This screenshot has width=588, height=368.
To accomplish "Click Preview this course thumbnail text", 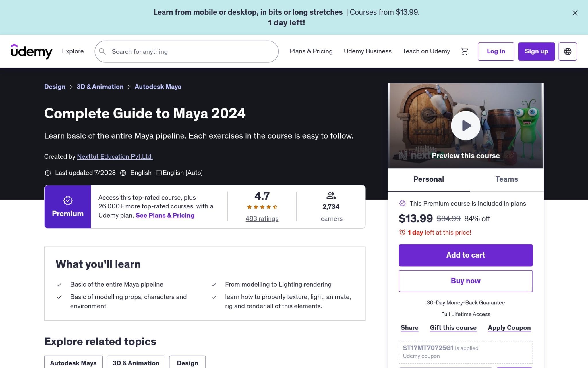I will (x=466, y=156).
